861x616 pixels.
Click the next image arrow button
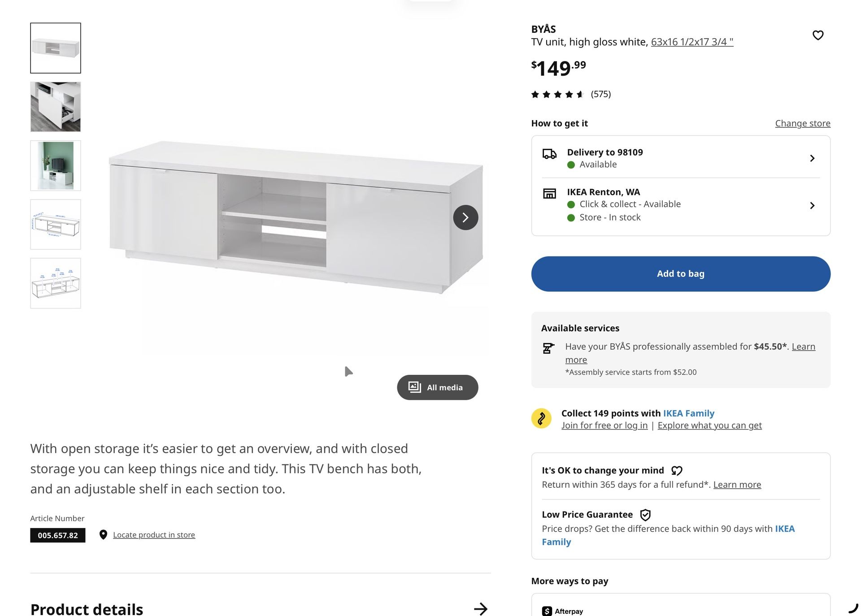465,217
